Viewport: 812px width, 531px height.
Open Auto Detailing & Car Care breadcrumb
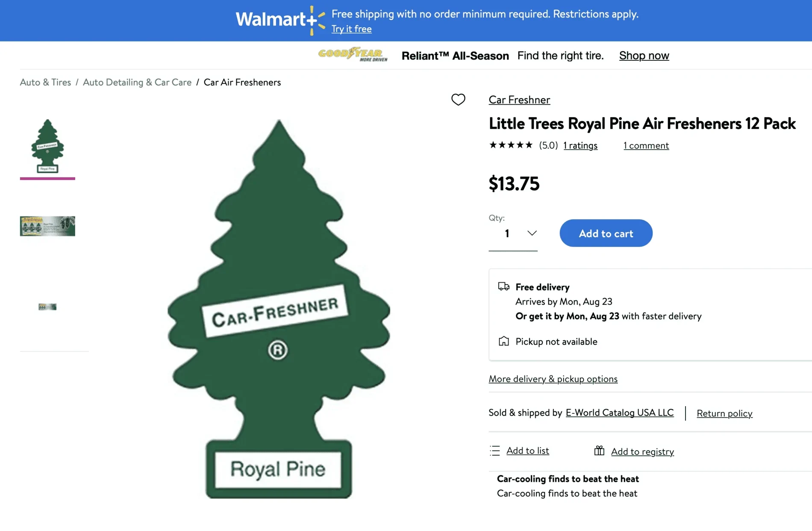pos(137,82)
